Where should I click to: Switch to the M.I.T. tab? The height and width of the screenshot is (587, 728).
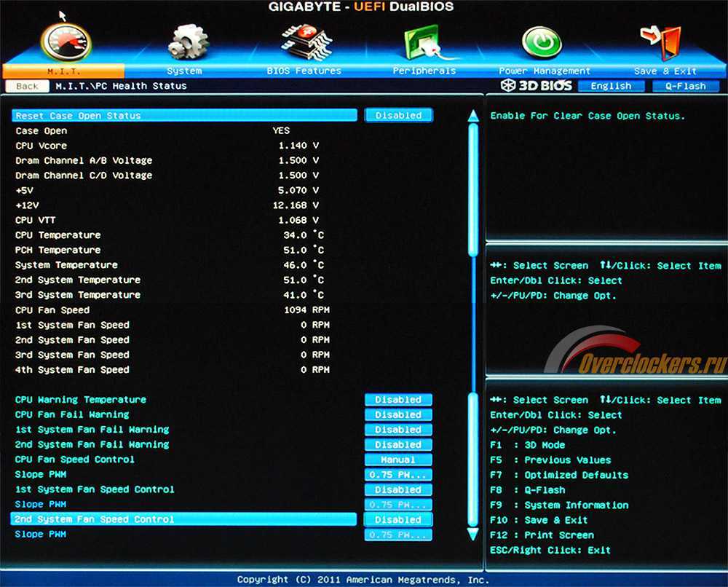[63, 71]
